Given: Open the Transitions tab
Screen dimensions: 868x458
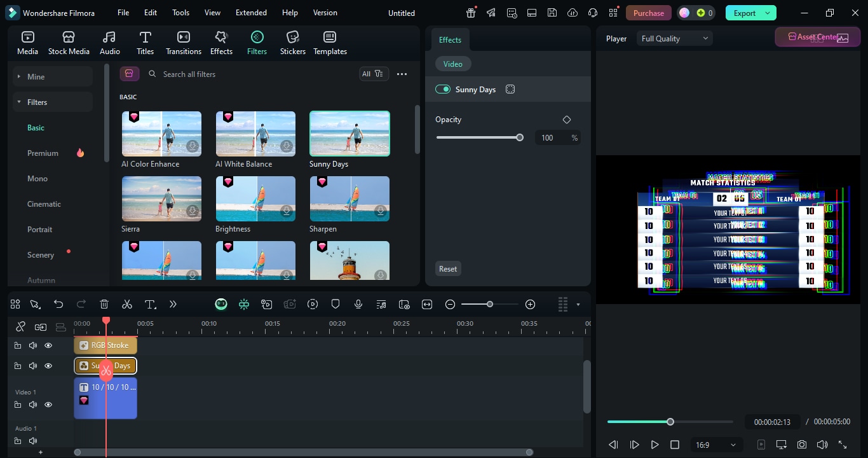Looking at the screenshot, I should point(184,43).
